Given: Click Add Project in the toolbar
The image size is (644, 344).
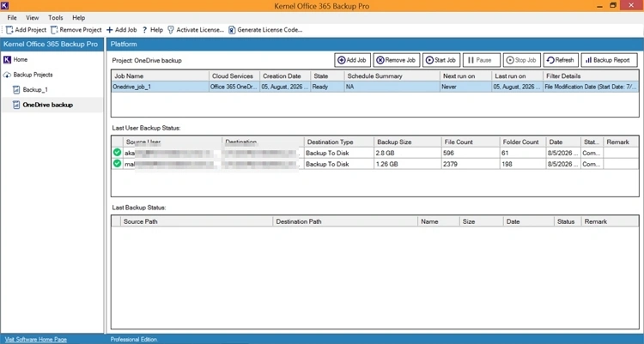Looking at the screenshot, I should click(26, 29).
